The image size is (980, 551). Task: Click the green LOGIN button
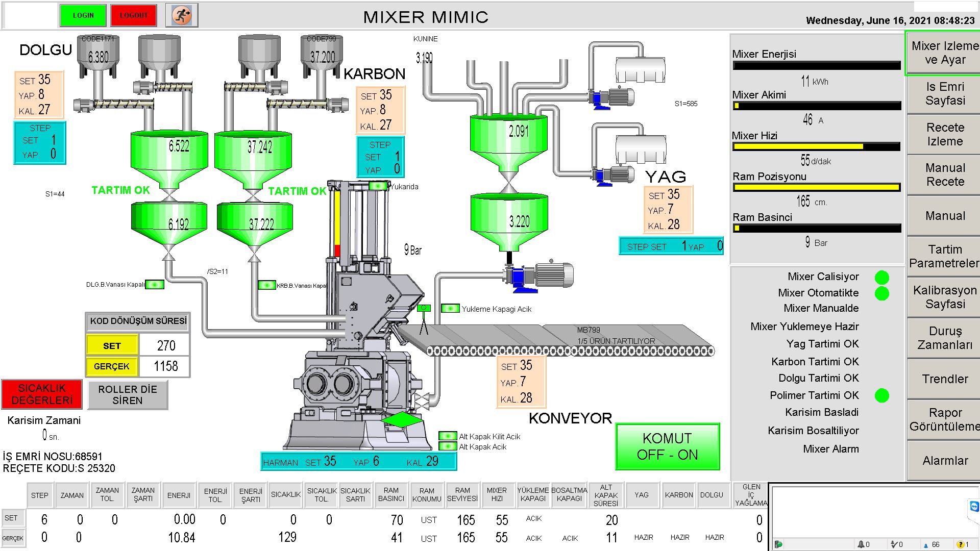(x=83, y=15)
